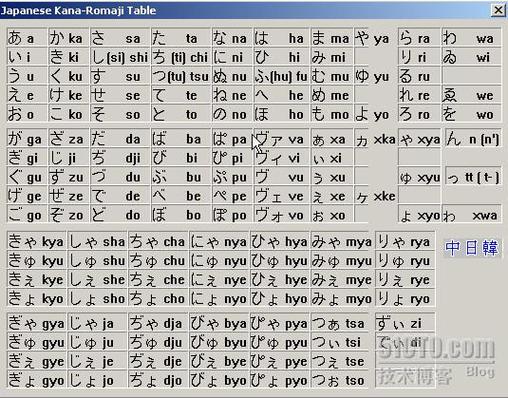508x398 pixels.
Task: Click the しゅ shu button
Action: coord(97,260)
